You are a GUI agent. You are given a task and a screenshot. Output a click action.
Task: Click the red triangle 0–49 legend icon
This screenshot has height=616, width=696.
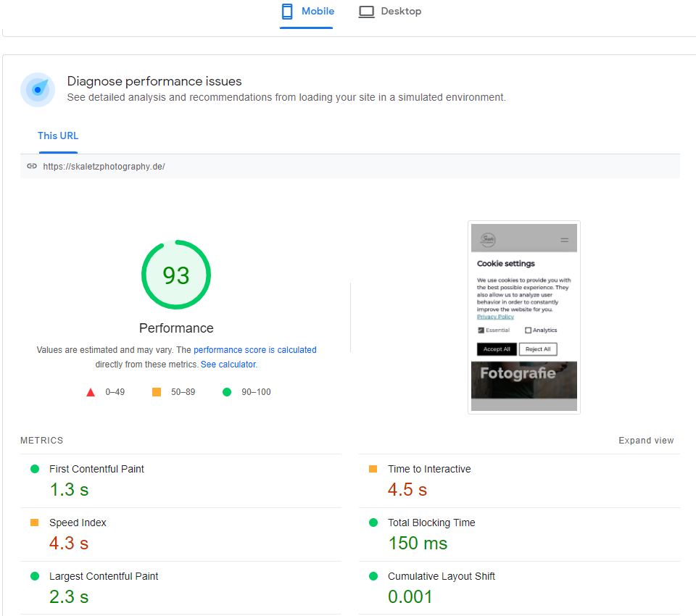[x=91, y=392]
